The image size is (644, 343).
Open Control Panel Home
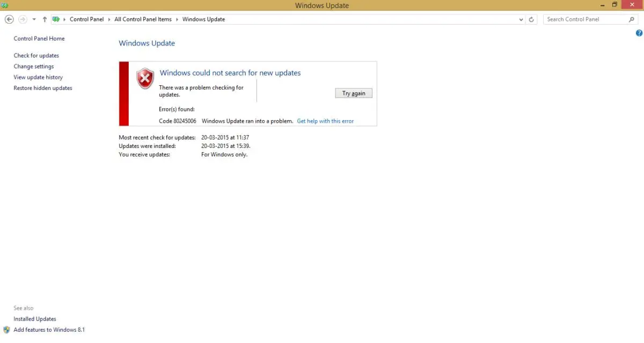[39, 39]
